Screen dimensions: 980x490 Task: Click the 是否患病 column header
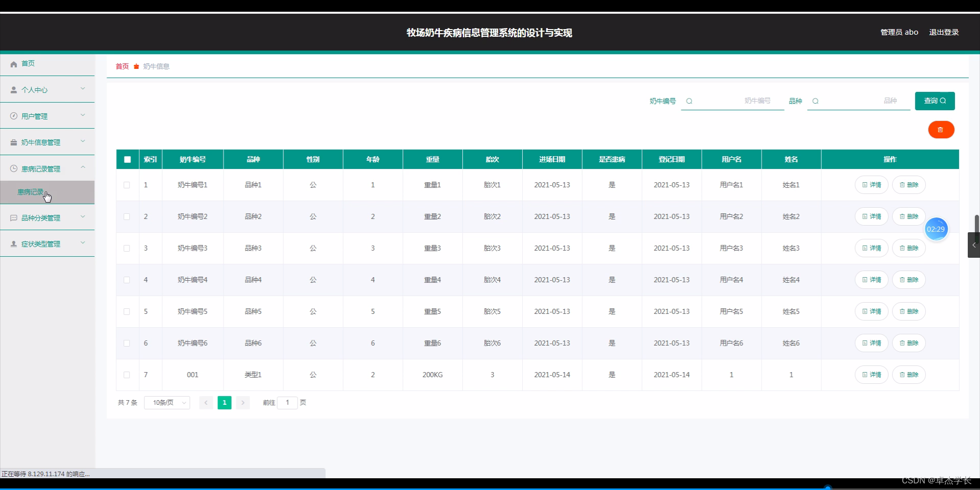pos(612,159)
